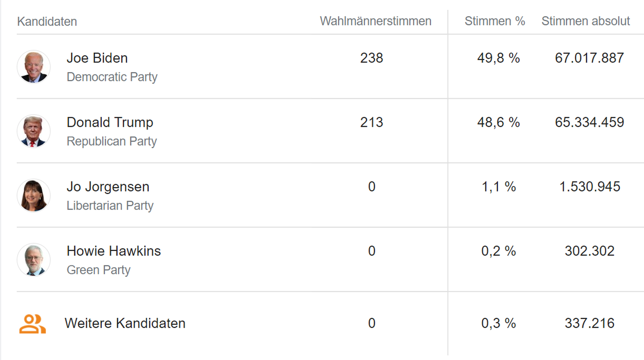Click the Wahlmännerstimmen column header

[375, 21]
